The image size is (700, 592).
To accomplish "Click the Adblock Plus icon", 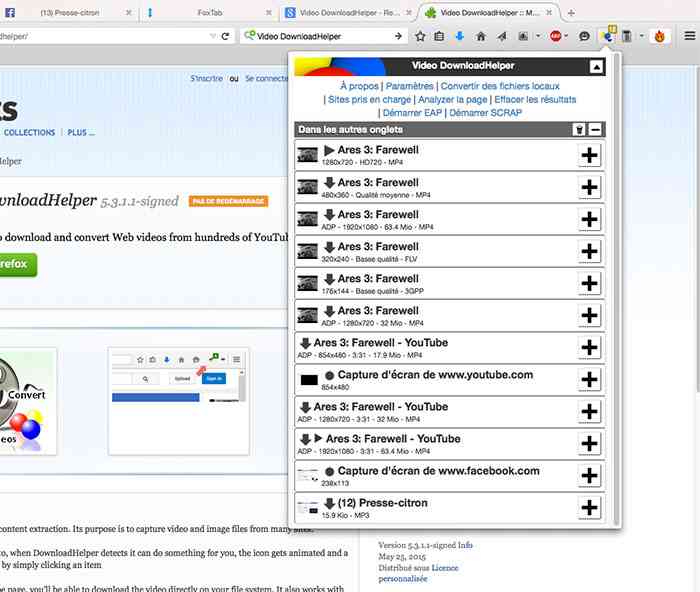I will 556,36.
